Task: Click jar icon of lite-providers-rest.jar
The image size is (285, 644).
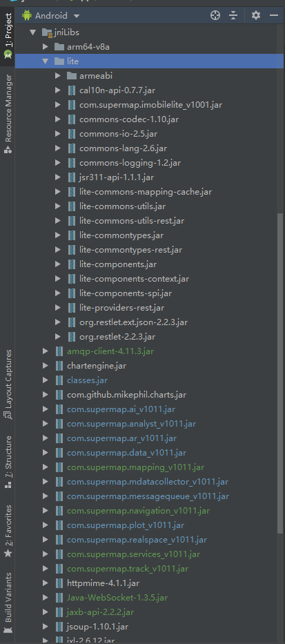Action: pos(72,308)
